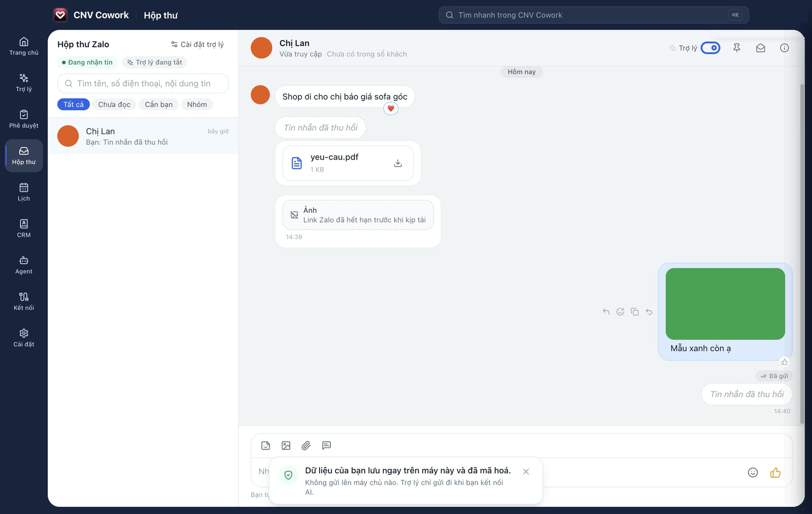Open the Trợ lý sidebar section
The image size is (812, 514).
[24, 83]
